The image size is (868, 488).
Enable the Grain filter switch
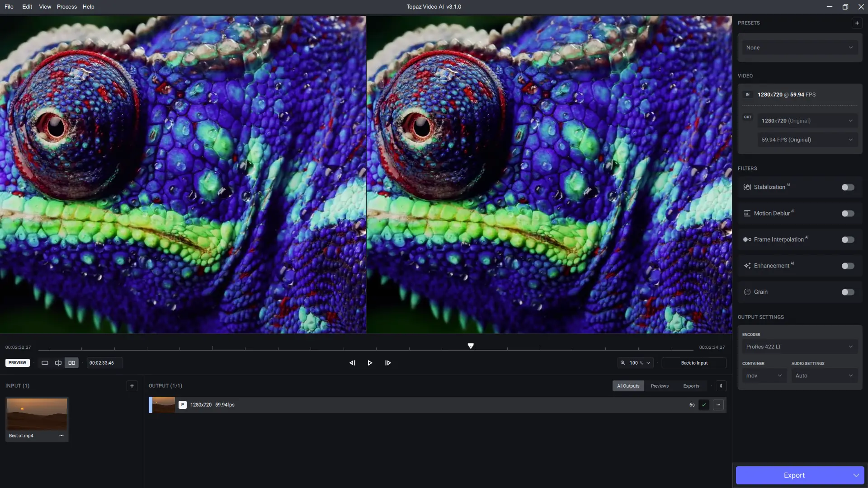pyautogui.click(x=848, y=292)
